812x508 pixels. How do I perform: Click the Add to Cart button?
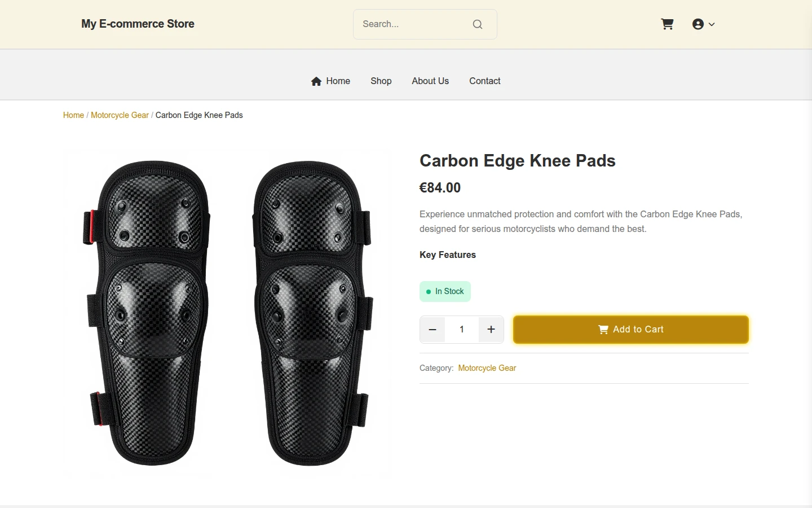(x=631, y=330)
